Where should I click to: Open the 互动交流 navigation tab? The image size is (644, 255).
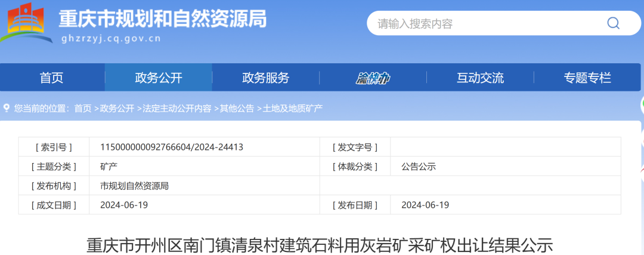pyautogui.click(x=480, y=78)
